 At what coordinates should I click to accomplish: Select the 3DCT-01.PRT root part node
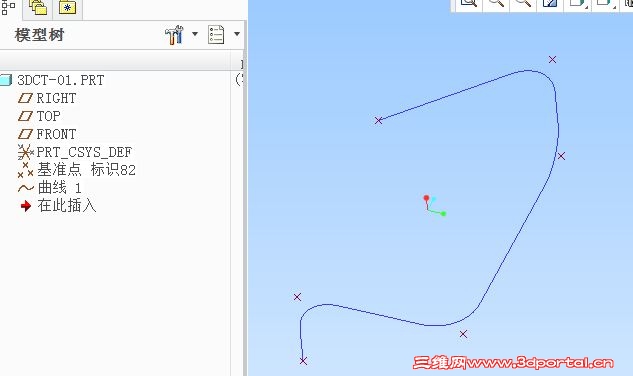61,80
